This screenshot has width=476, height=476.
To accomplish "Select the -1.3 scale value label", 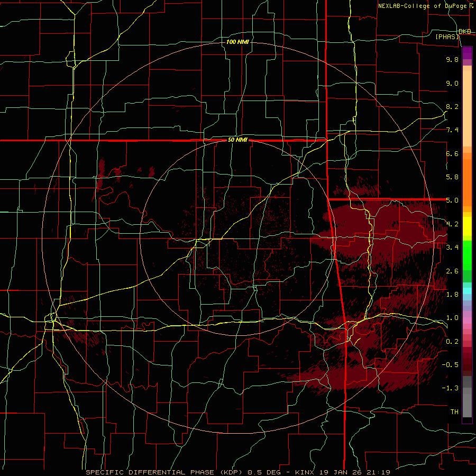I will (450, 388).
